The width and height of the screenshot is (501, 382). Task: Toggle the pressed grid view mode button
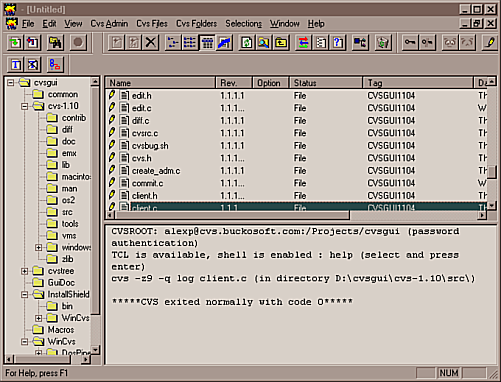(207, 42)
